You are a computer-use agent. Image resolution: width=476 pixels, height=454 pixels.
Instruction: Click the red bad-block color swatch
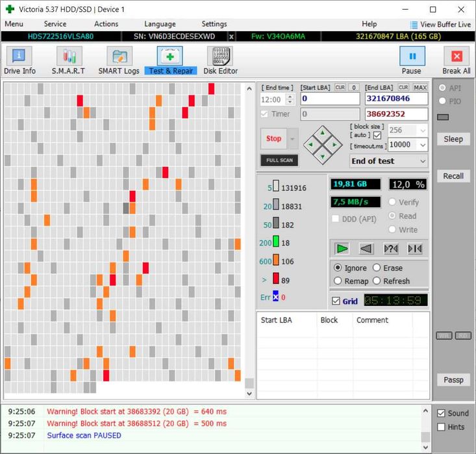275,278
